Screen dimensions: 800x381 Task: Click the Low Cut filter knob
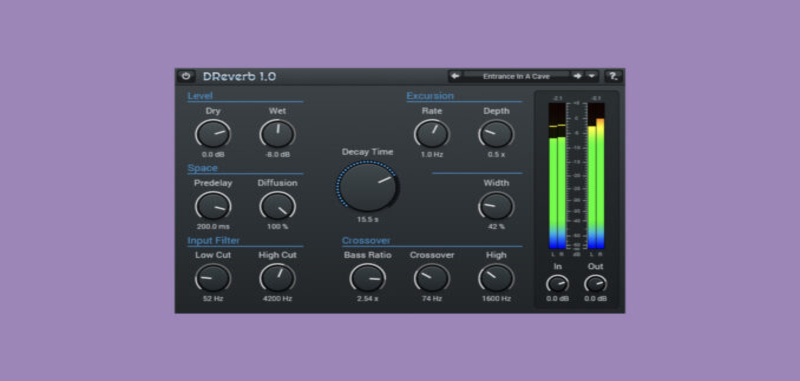pos(213,278)
